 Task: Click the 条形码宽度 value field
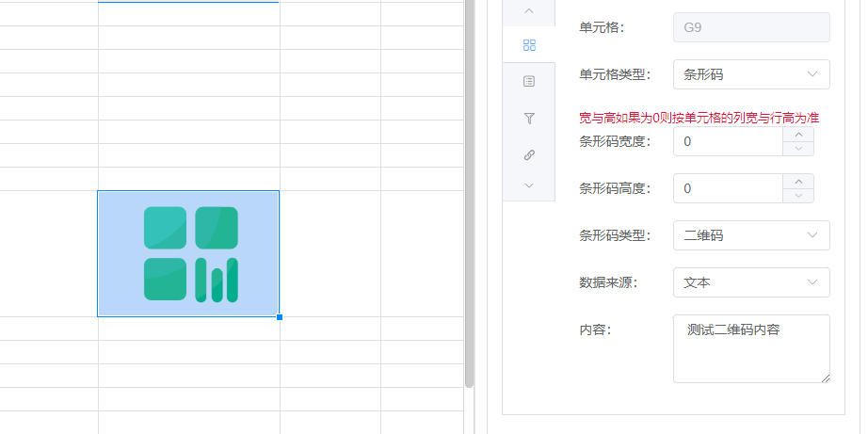point(728,141)
